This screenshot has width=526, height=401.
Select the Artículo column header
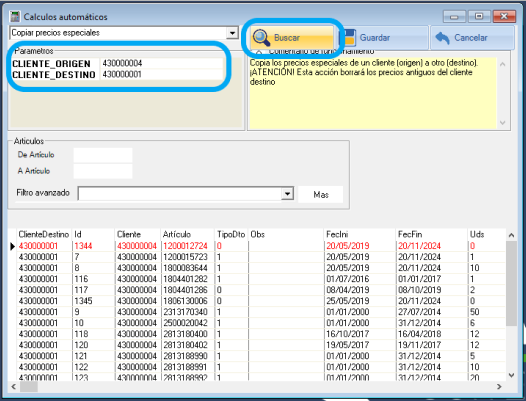tap(187, 234)
